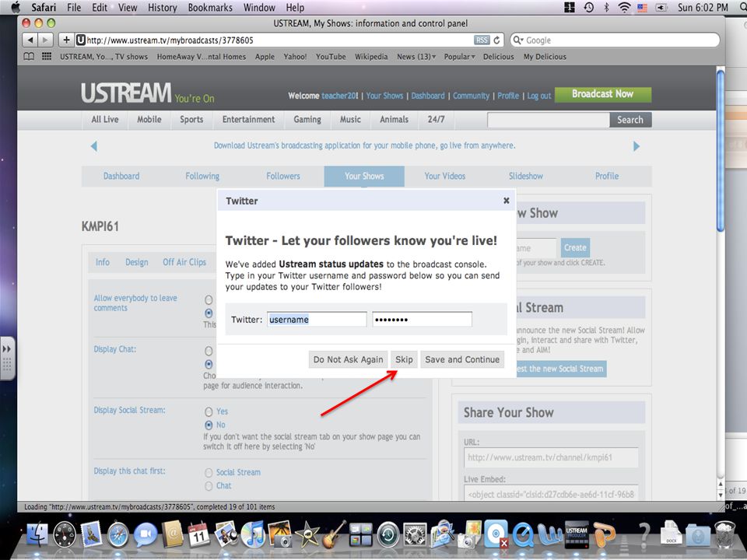Select Yes for Display Social Stream
The width and height of the screenshot is (747, 560).
209,411
